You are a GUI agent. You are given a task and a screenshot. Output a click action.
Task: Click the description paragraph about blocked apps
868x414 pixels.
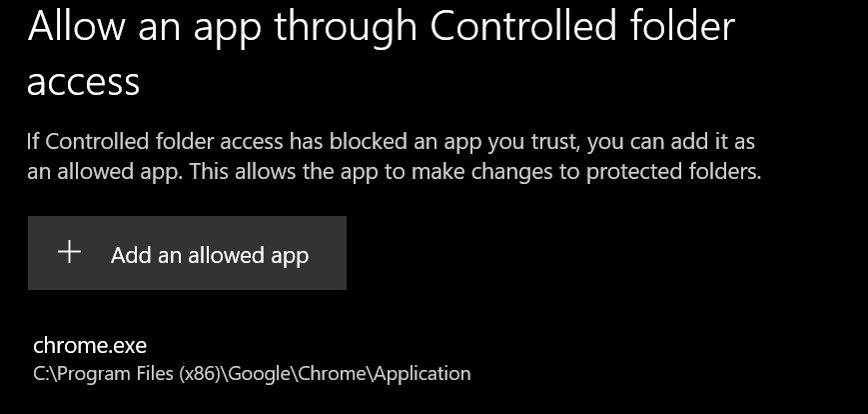(x=394, y=155)
